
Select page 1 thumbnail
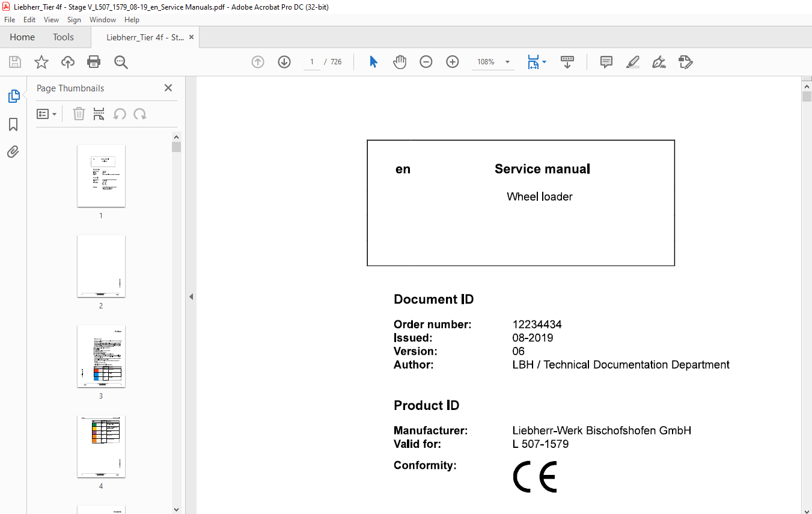pyautogui.click(x=101, y=176)
